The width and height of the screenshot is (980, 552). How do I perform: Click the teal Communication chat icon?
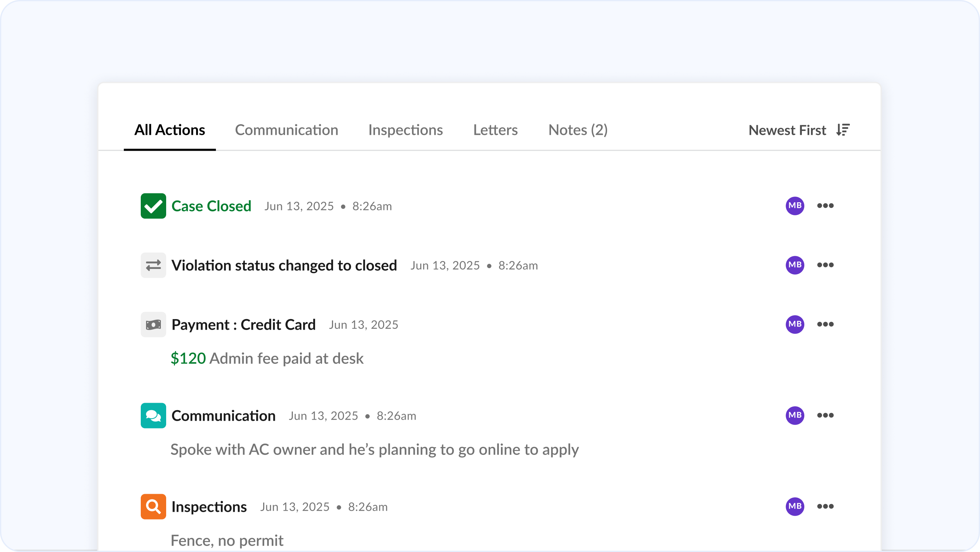click(153, 415)
